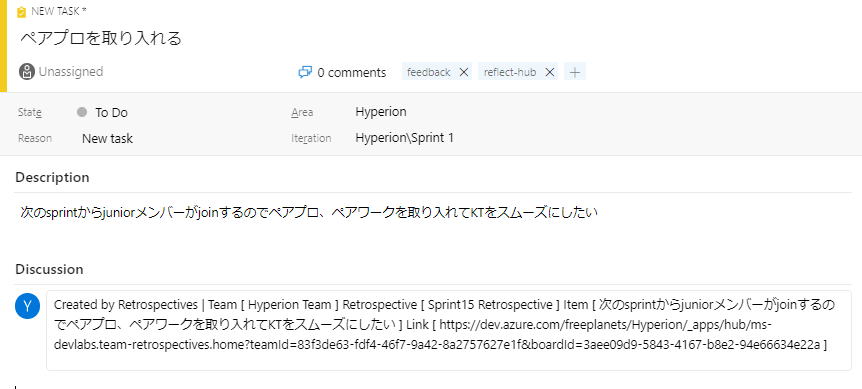Screen dimensions: 862x389
Task: Collapse the Discussion section header
Action: point(49,269)
